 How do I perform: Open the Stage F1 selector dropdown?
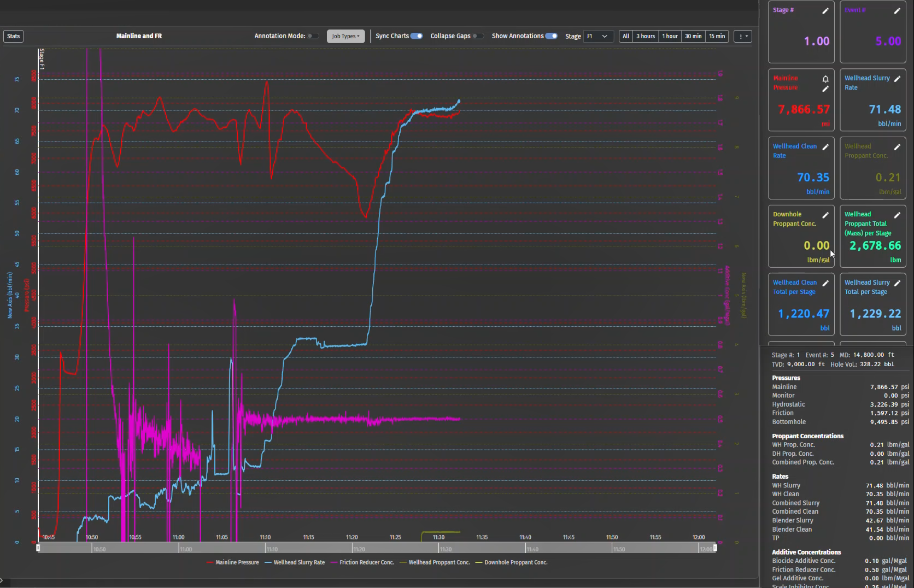599,36
